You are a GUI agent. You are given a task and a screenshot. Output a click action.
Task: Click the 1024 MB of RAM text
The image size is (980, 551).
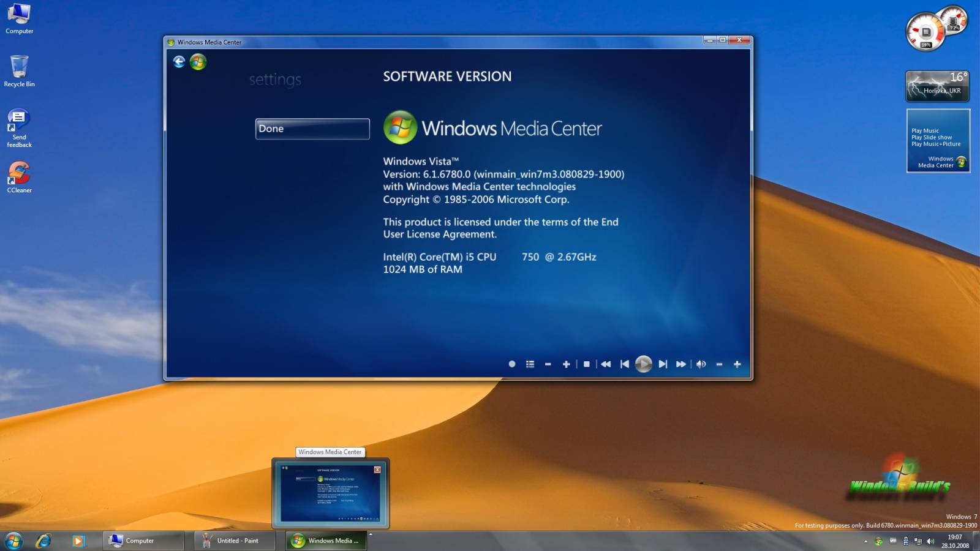[423, 269]
